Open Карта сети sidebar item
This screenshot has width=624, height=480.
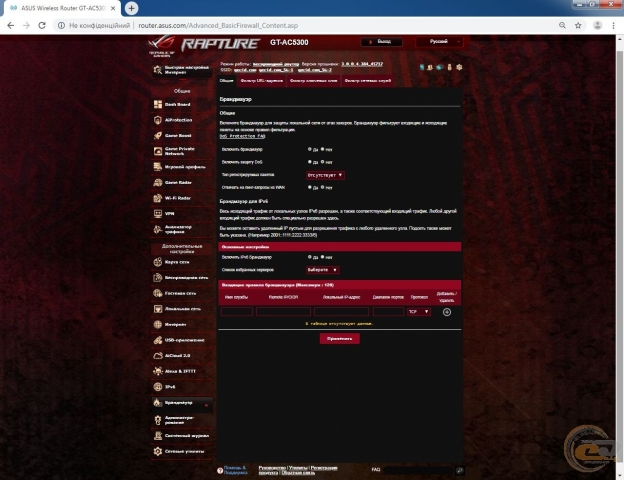pos(181,262)
